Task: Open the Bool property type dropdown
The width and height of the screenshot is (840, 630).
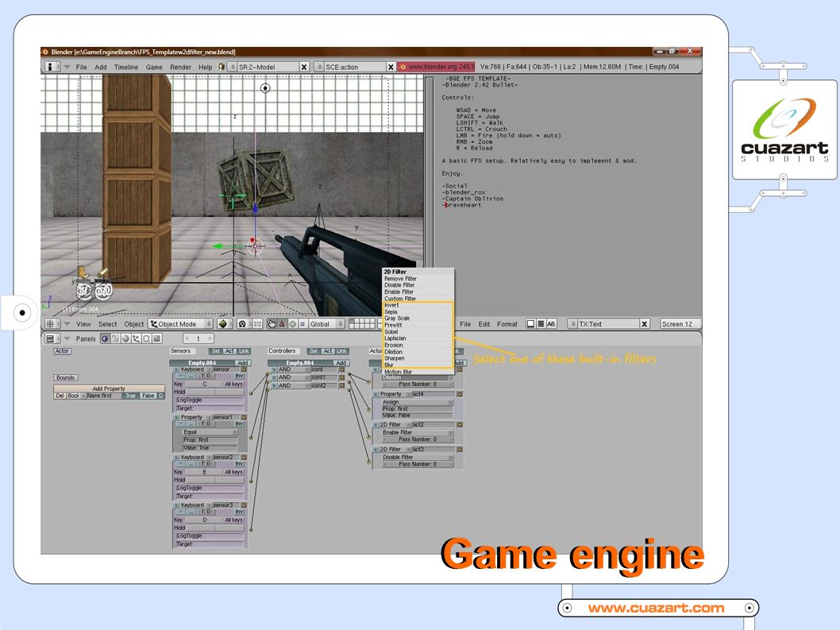Action: pyautogui.click(x=75, y=396)
